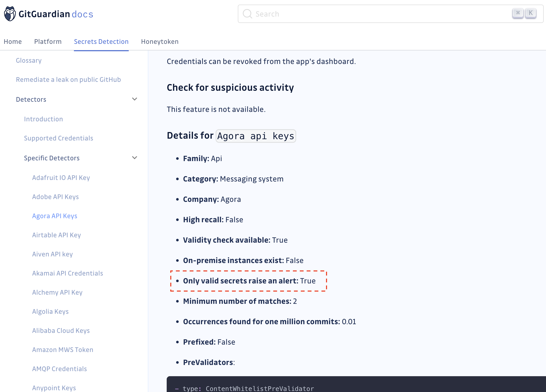This screenshot has width=546, height=392.
Task: Select the Secrets Detection tab
Action: point(101,42)
